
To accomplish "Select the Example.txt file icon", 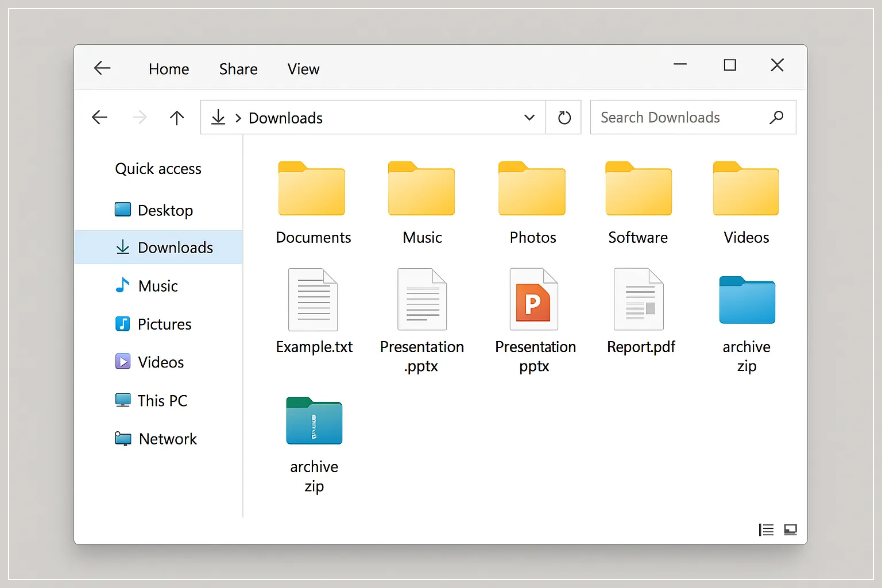I will click(313, 300).
